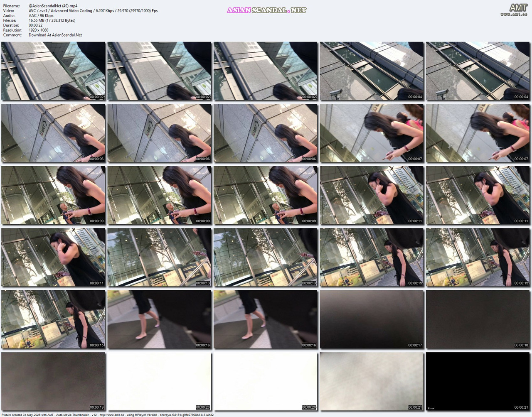Click the 'Audio:' label

[9, 15]
